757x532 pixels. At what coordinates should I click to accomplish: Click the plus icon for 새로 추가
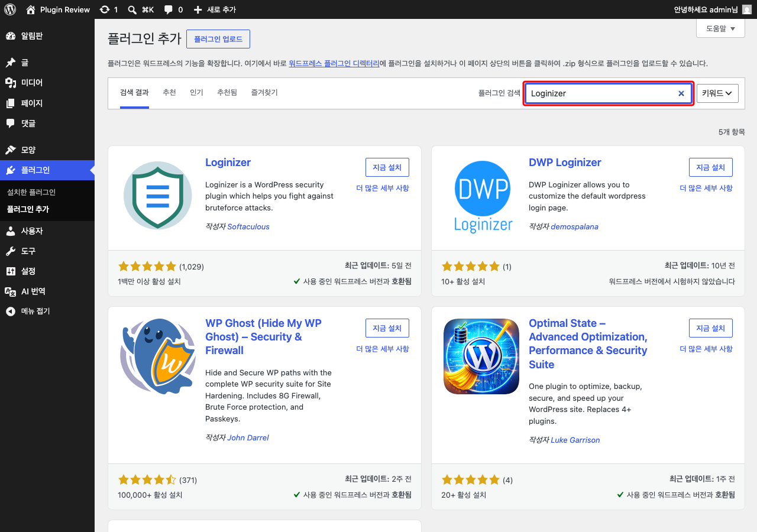point(198,9)
